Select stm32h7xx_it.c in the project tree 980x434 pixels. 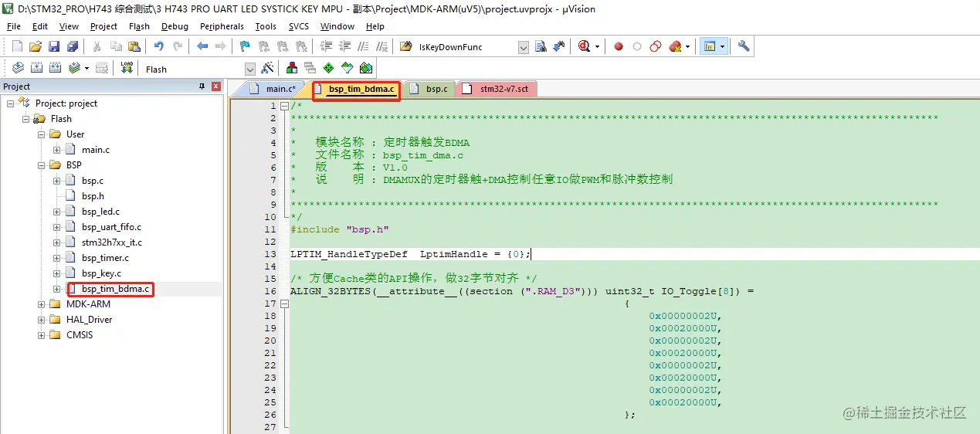[x=112, y=242]
